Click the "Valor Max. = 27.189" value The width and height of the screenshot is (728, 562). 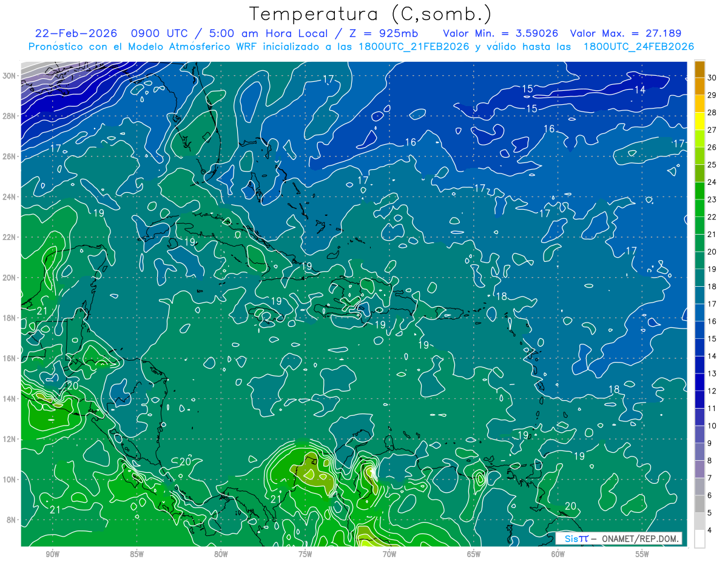[x=626, y=33]
